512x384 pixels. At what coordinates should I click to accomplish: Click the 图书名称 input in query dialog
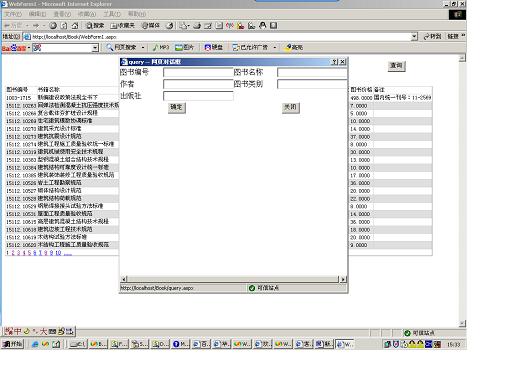312,72
